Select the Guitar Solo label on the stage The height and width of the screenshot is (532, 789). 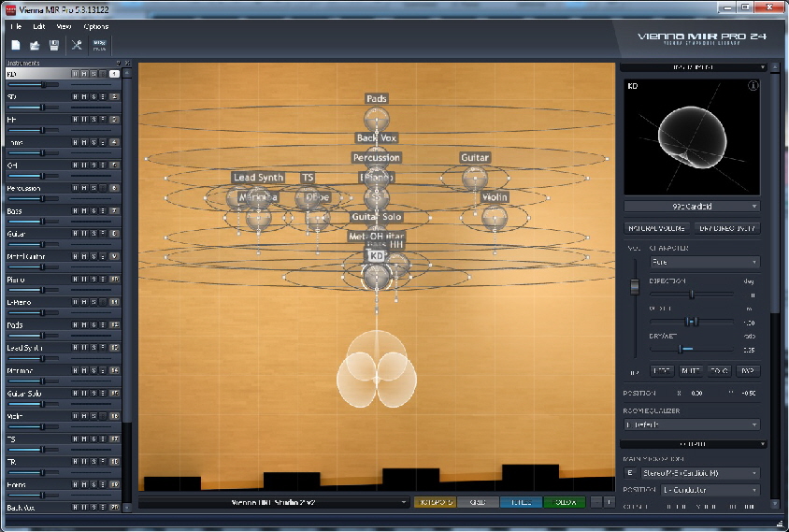click(x=377, y=217)
